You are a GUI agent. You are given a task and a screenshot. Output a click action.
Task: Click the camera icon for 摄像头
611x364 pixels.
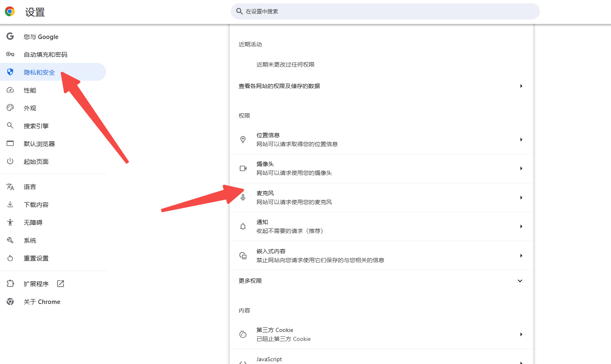coord(243,168)
